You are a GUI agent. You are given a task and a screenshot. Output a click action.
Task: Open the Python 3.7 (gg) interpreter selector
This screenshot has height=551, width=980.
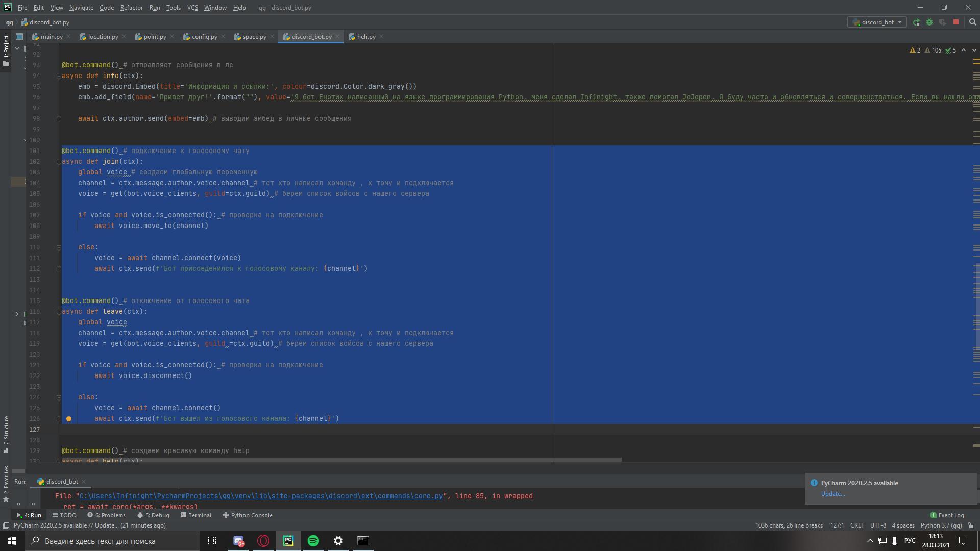pos(941,525)
